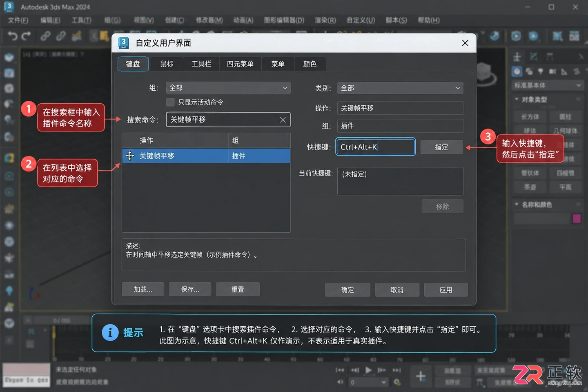Select the Cameras category icon
The image size is (588, 392).
tap(552, 71)
